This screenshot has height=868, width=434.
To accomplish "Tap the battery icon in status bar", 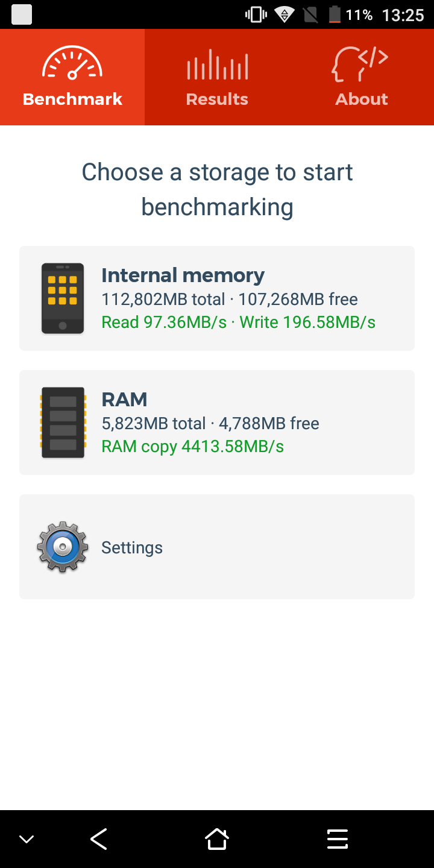I will click(335, 14).
